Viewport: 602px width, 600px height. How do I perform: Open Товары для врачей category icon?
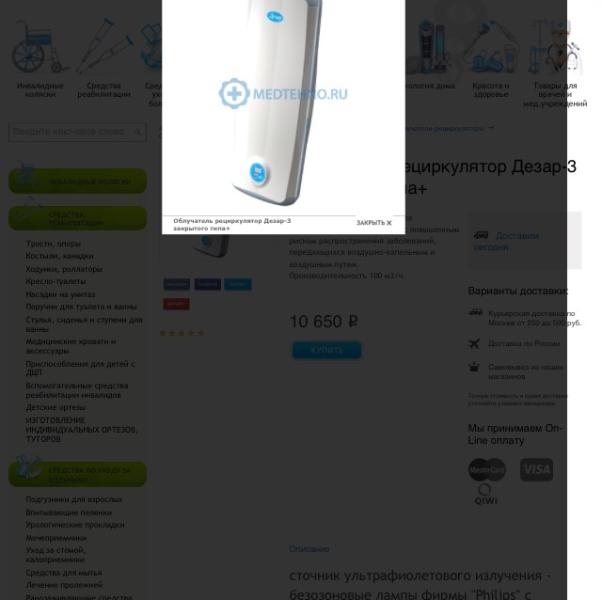[555, 47]
